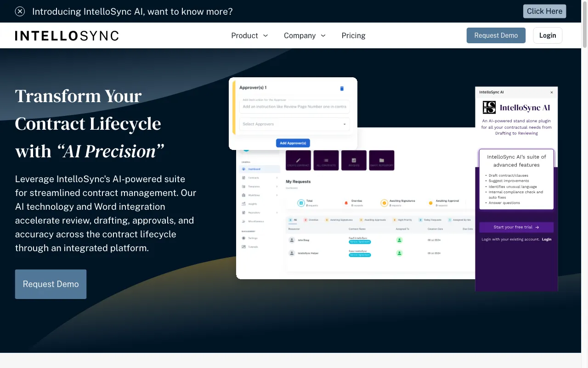Click IntelloSync Helper's avatar icon
The height and width of the screenshot is (368, 588).
click(292, 253)
